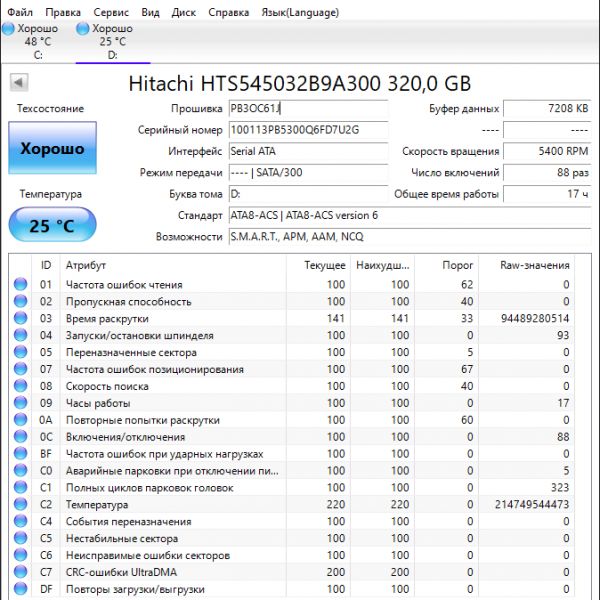Click status icon for Пропускная способность
600x600 pixels.
tap(20, 302)
